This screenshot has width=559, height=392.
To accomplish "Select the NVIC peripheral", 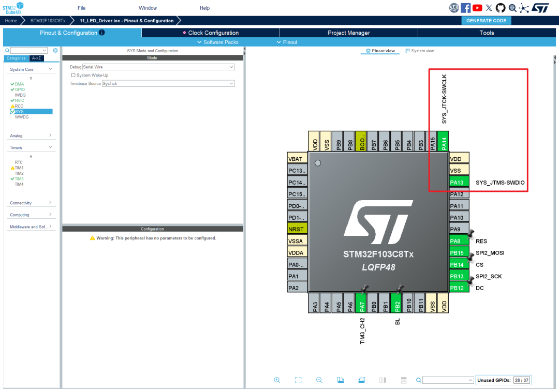I will [x=19, y=100].
